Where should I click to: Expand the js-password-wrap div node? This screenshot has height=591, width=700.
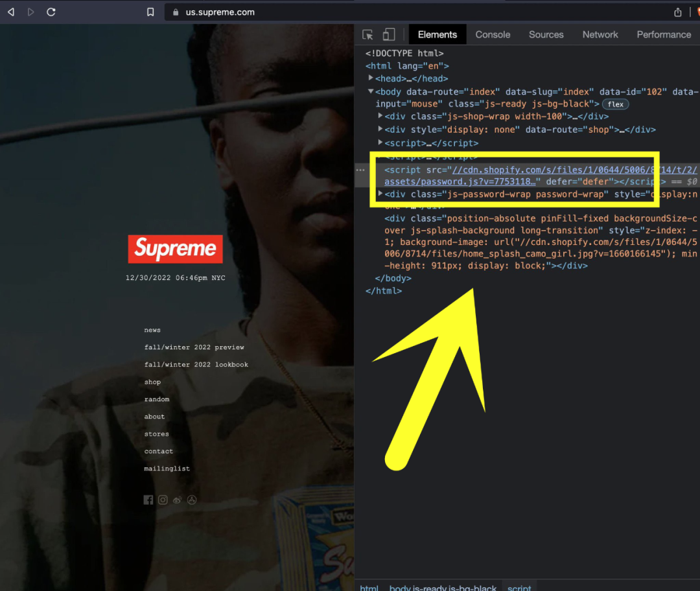coord(380,194)
